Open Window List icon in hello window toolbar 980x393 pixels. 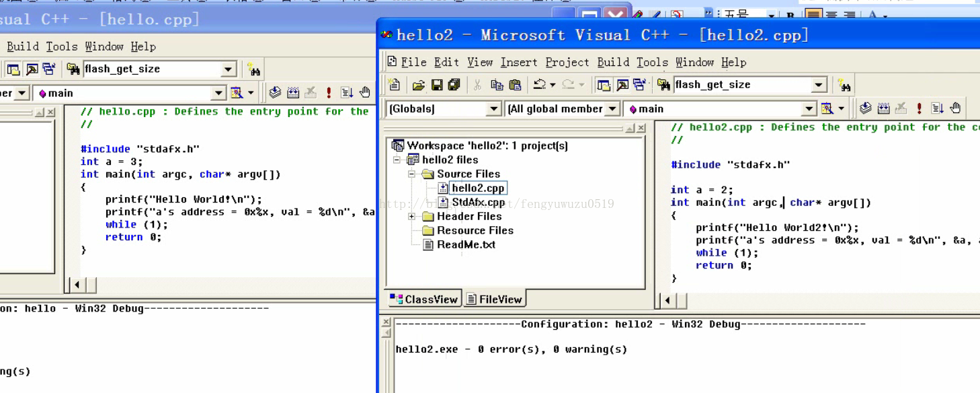pos(49,69)
